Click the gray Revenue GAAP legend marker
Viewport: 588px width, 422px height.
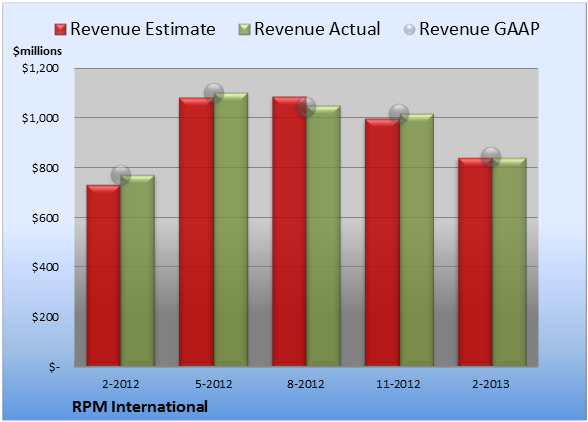(409, 30)
